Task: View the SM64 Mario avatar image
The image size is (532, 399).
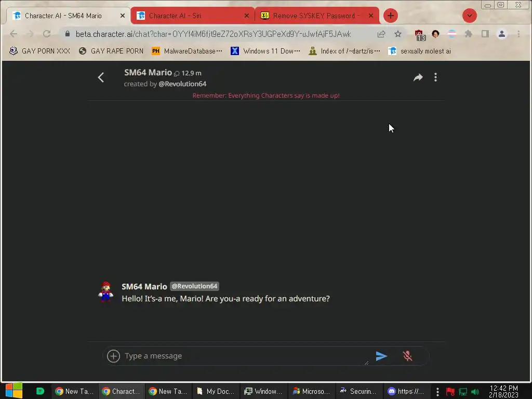Action: 106,291
